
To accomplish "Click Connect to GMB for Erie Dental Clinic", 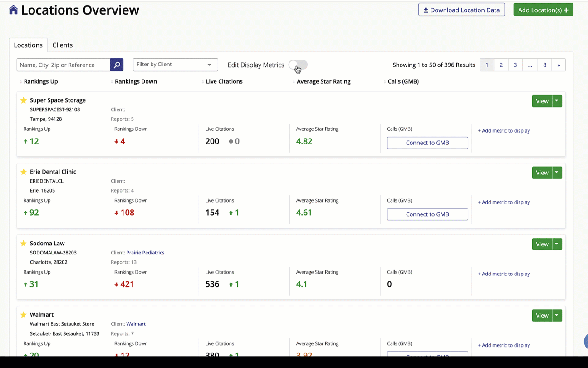I will (x=427, y=214).
